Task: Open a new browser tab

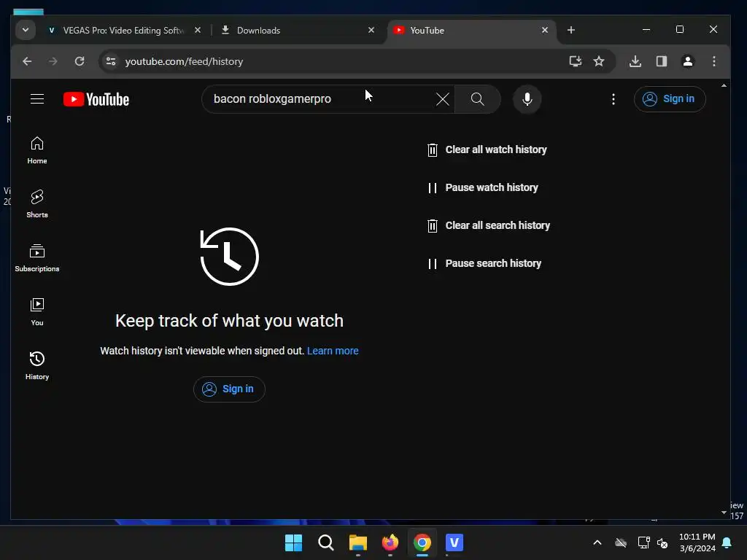Action: (x=570, y=30)
